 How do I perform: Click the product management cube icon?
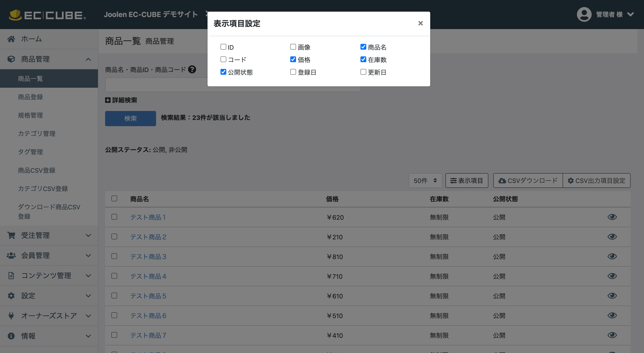point(11,59)
